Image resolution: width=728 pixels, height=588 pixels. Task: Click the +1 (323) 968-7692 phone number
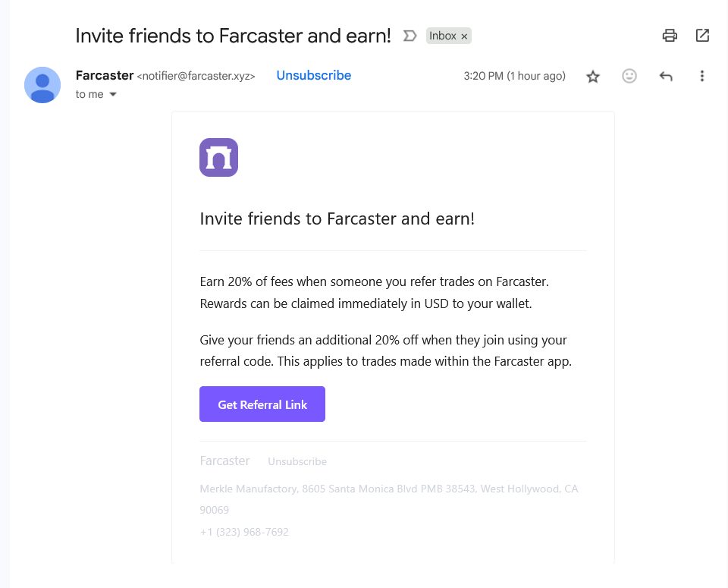point(244,532)
